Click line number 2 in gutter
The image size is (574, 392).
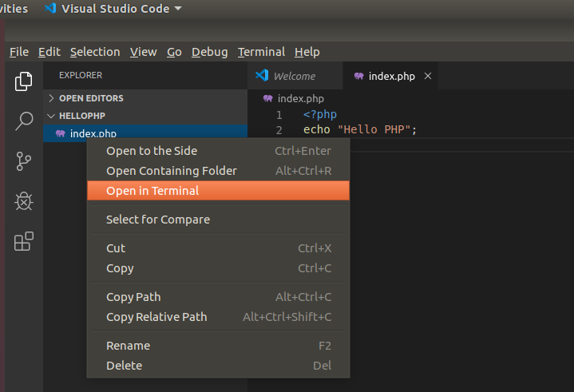click(279, 130)
